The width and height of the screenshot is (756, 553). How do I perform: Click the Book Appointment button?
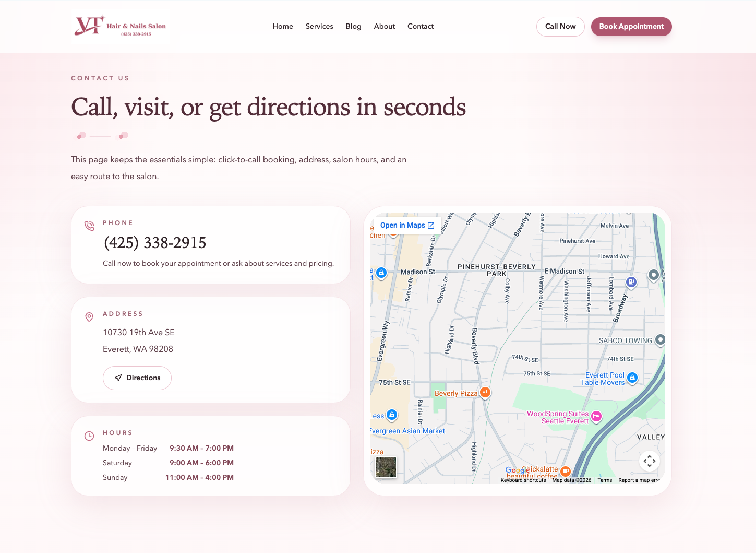tap(631, 27)
